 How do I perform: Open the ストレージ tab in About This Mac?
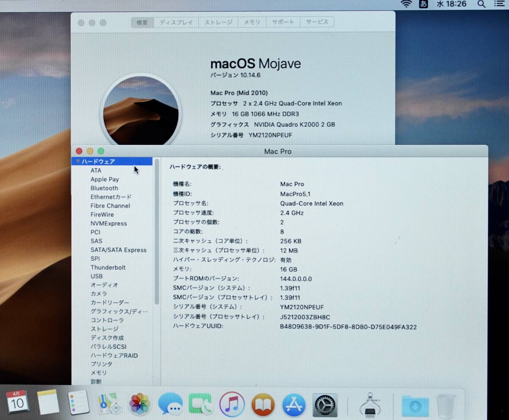click(218, 22)
